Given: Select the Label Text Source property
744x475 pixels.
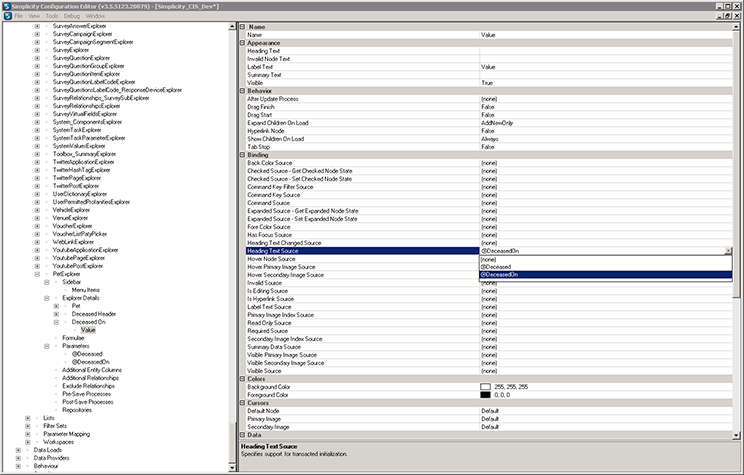Looking at the screenshot, I should [363, 307].
